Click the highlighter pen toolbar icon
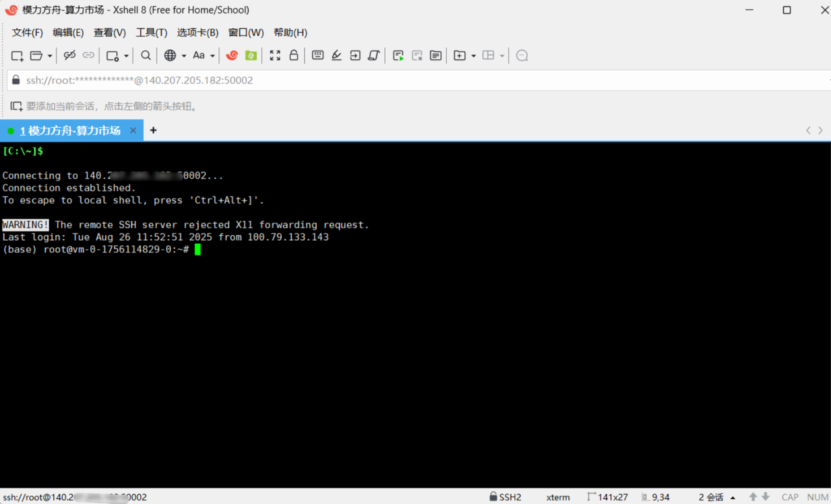The image size is (831, 504). point(336,56)
